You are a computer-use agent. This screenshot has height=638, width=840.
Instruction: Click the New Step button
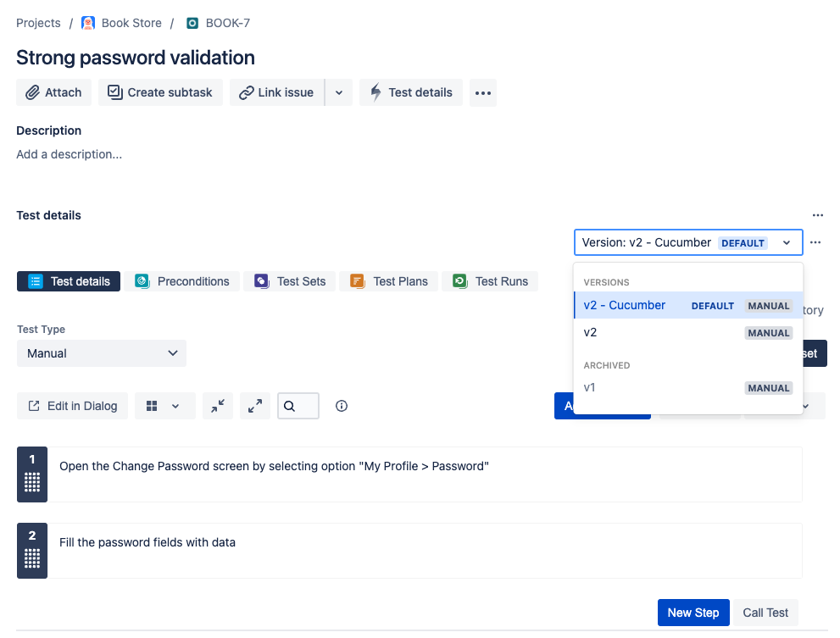tap(693, 613)
